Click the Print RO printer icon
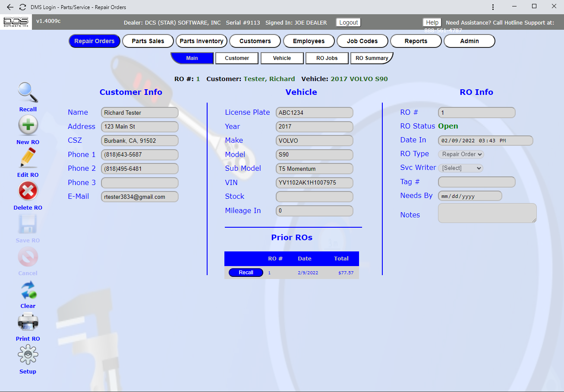Image resolution: width=564 pixels, height=392 pixels. pyautogui.click(x=28, y=322)
